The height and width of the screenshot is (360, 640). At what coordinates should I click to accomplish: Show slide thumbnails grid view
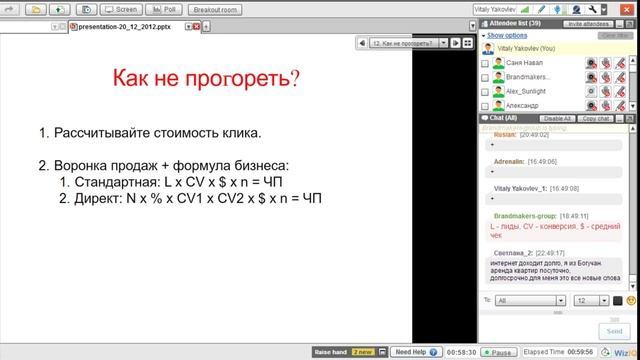467,43
